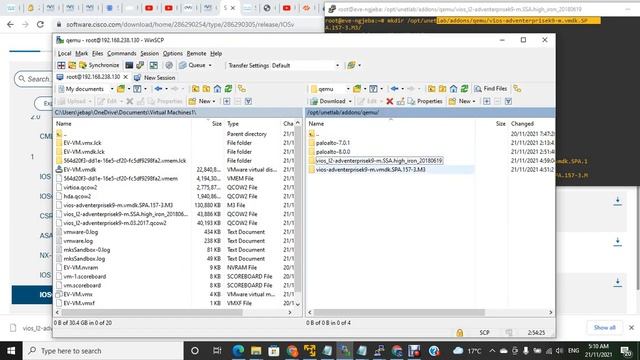Click the Download button
640x360 pixels.
point(331,101)
